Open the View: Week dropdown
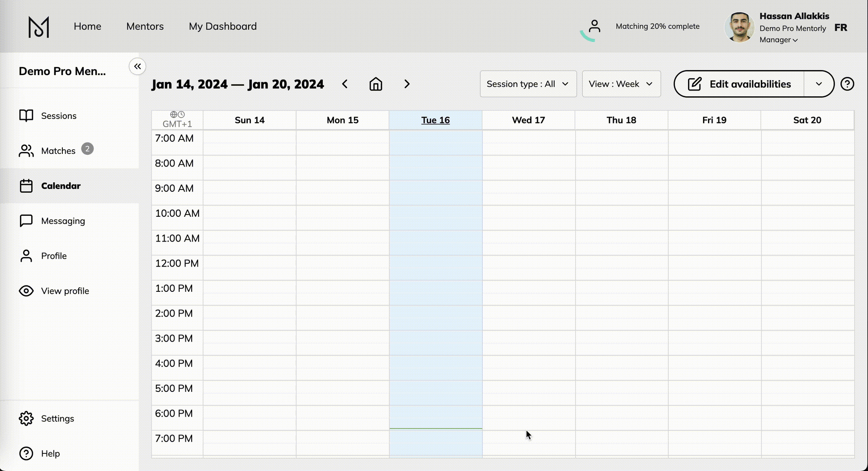Image resolution: width=868 pixels, height=471 pixels. pos(621,84)
